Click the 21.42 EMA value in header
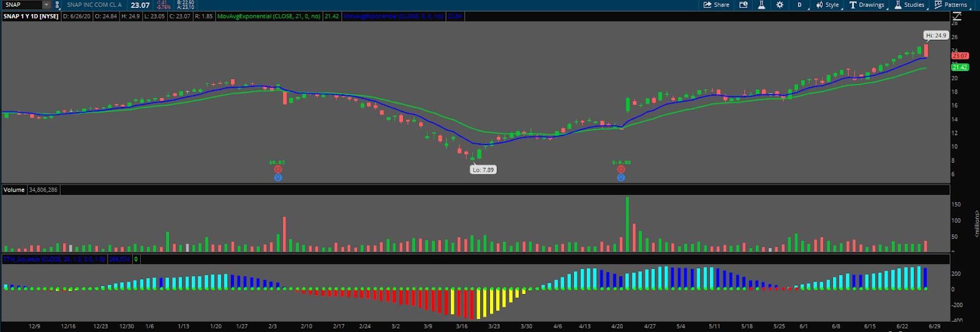 (x=331, y=17)
